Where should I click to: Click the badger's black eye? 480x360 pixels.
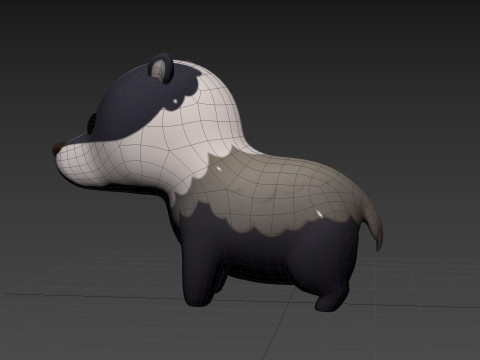[91, 123]
